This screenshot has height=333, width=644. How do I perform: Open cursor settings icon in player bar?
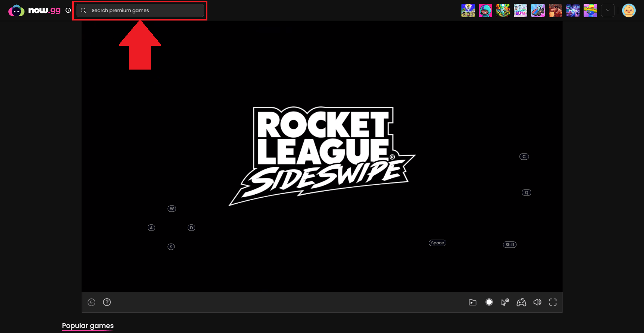505,302
